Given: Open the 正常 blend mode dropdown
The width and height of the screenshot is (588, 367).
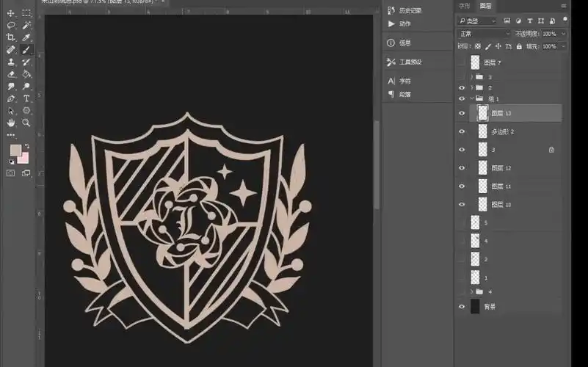Looking at the screenshot, I should [484, 34].
